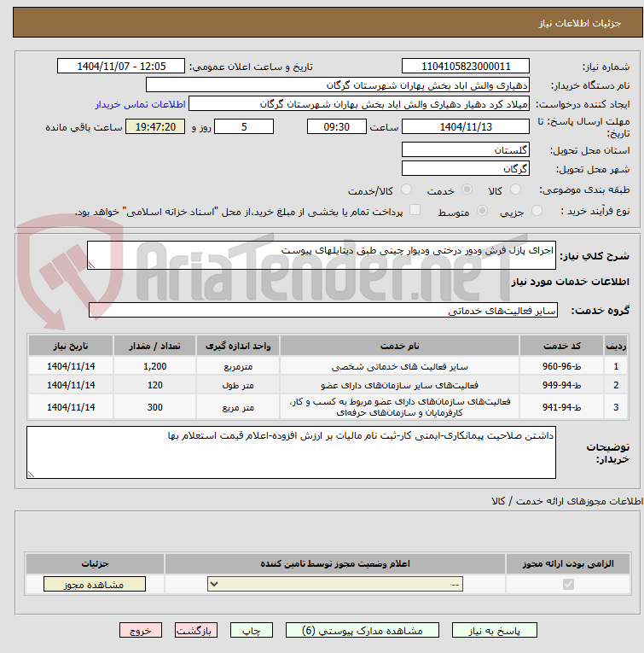Click the quantity cell 1,200
This screenshot has height=653, width=644.
coord(154,366)
